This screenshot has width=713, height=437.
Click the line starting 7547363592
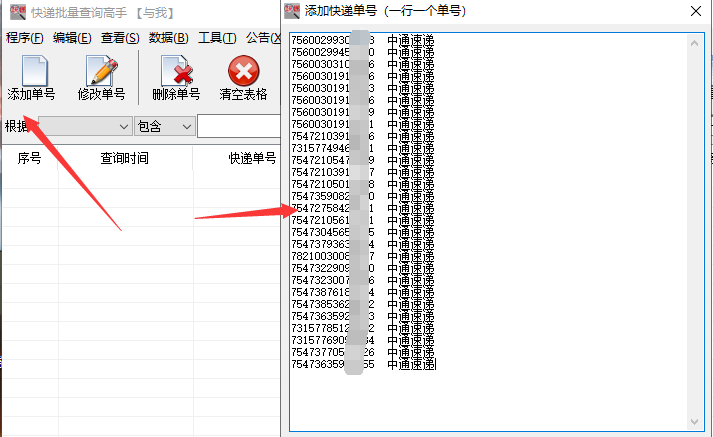click(362, 316)
